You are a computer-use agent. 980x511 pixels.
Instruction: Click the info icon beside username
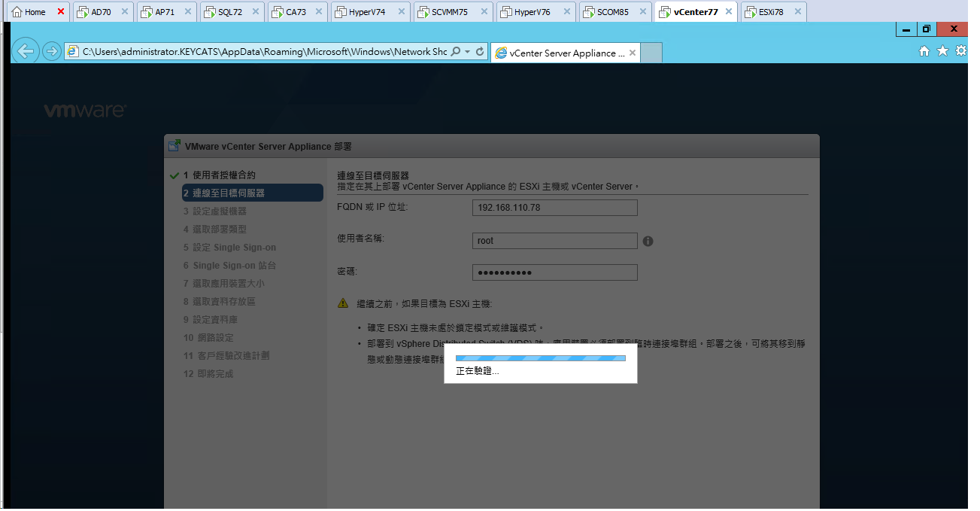pyautogui.click(x=648, y=242)
